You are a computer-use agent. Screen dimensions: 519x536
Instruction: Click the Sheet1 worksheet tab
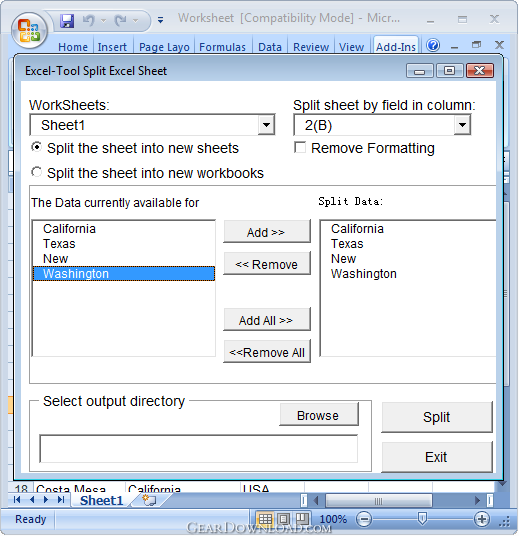tap(101, 500)
